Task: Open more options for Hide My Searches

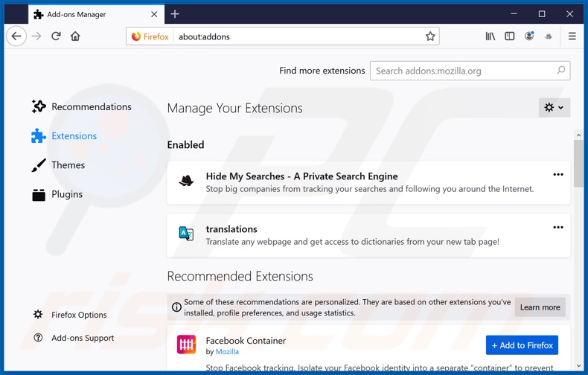Action: click(x=558, y=174)
